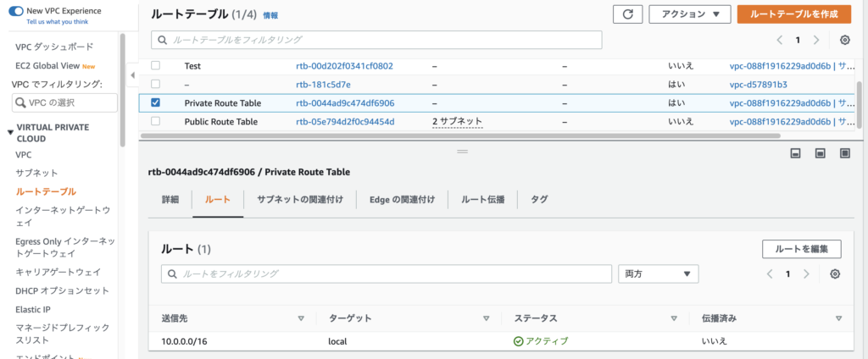Collapse the VIRTUAL PRIVATE CLOUD section
Screen dimensions: 868x359
pos(10,133)
